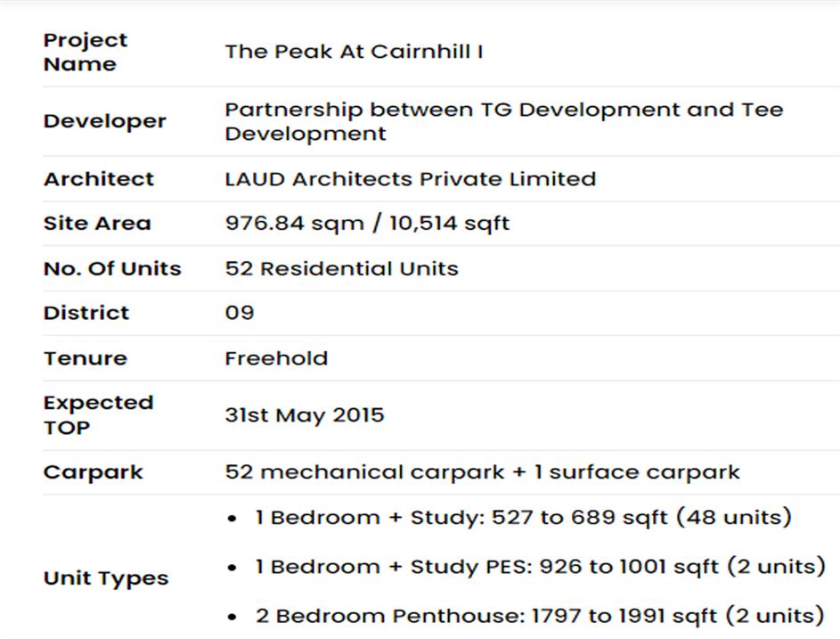840x639 pixels.
Task: Select the 52 Residential Units value
Action: click(x=341, y=269)
